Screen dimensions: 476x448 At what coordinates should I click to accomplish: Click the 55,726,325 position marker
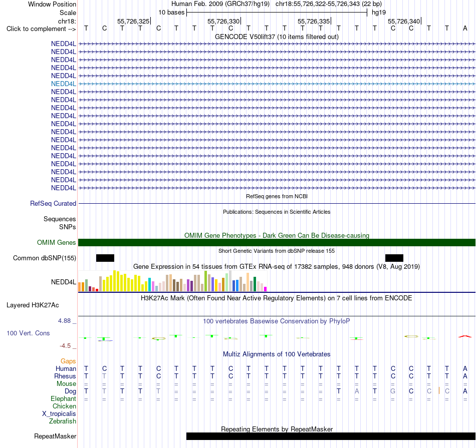134,21
